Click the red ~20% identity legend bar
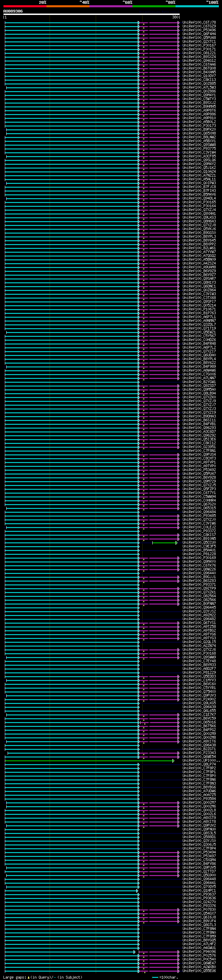This screenshot has width=222, height=980. coord(25,6)
